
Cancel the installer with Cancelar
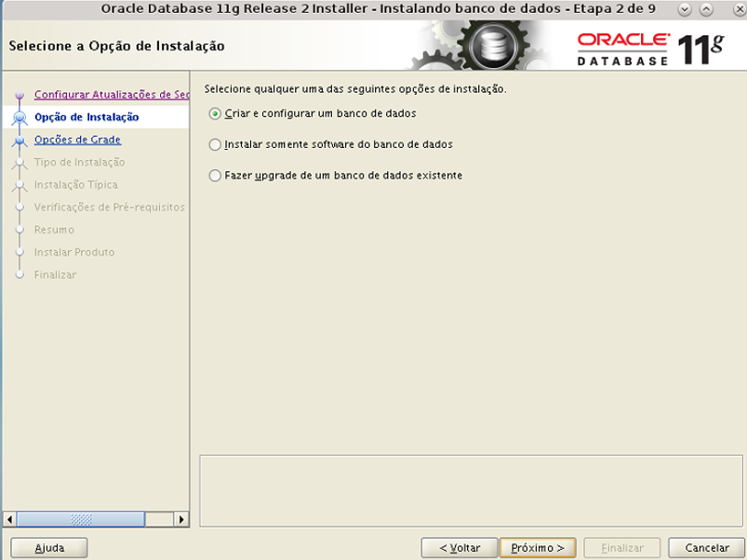(706, 548)
